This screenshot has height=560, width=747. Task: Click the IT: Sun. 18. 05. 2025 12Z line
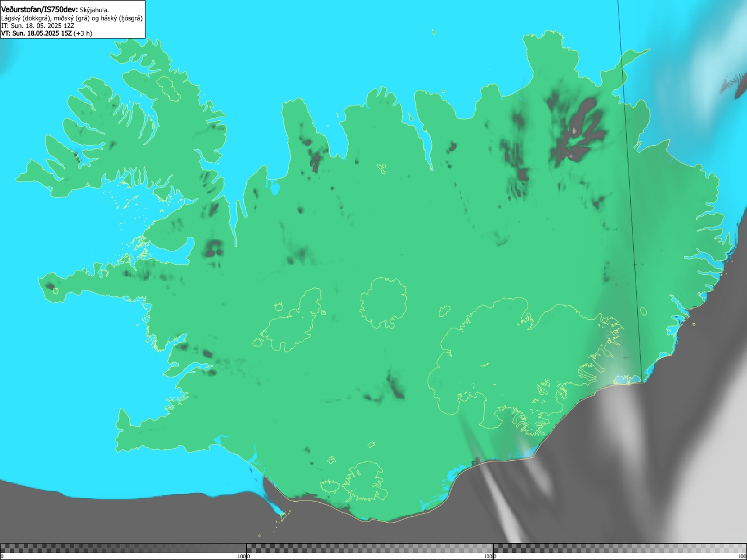[x=38, y=26]
